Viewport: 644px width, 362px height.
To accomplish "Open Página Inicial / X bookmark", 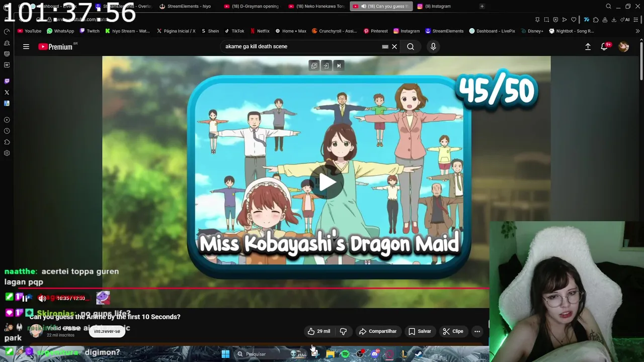I will tap(176, 31).
